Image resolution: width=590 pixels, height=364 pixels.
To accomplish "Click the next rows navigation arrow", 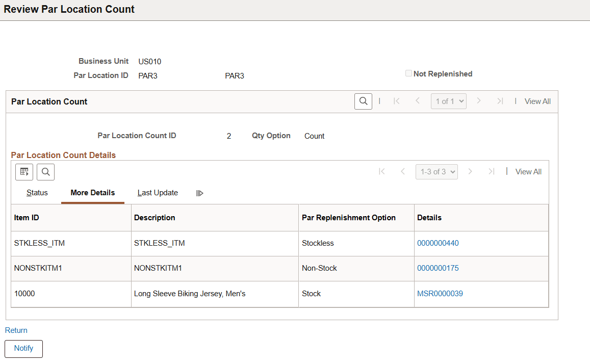I will click(x=470, y=171).
